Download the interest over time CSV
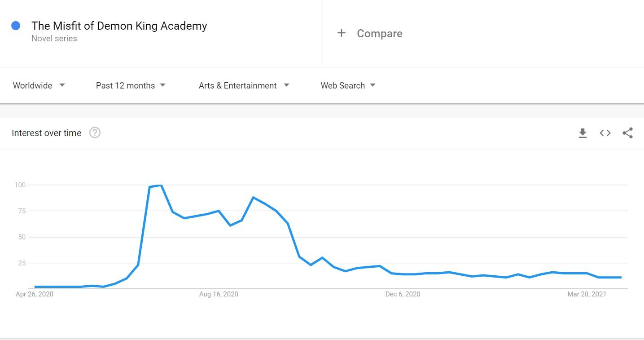This screenshot has height=340, width=644. pos(583,133)
